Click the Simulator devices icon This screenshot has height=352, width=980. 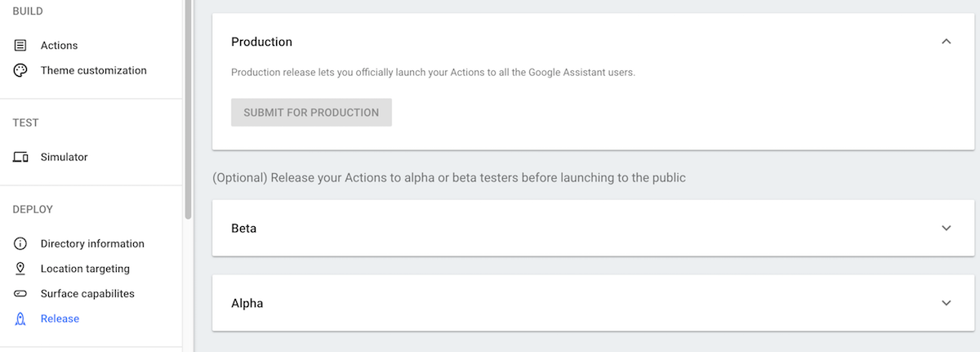click(20, 157)
